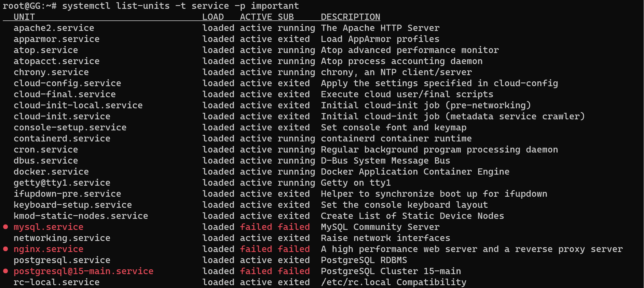This screenshot has height=288, width=644.
Task: Click the red dot beside nginx.service
Action: [x=5, y=249]
